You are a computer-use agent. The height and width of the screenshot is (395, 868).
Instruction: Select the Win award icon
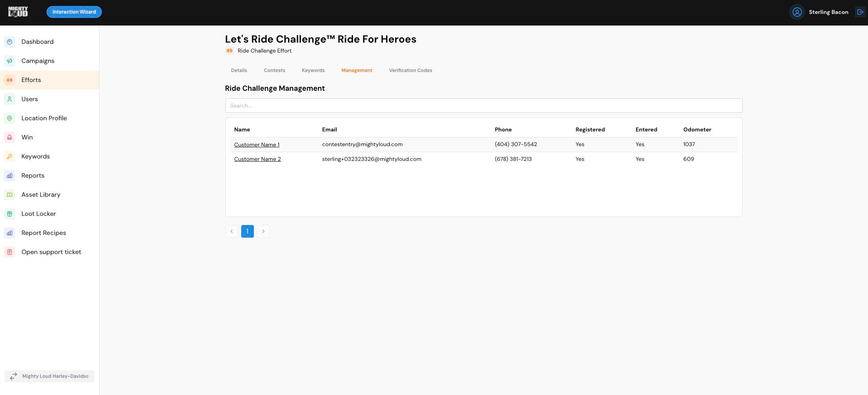(x=10, y=137)
